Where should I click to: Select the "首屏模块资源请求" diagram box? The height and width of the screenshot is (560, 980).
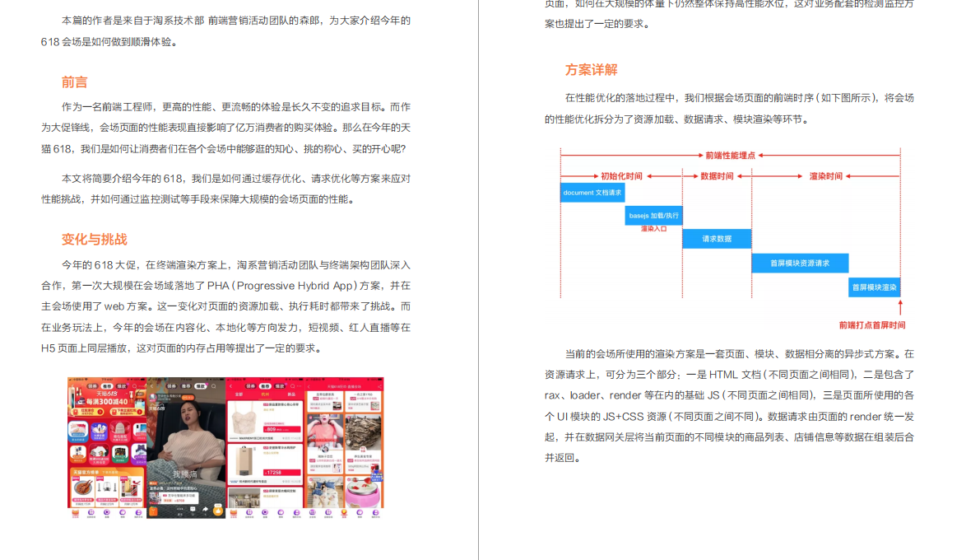click(800, 264)
